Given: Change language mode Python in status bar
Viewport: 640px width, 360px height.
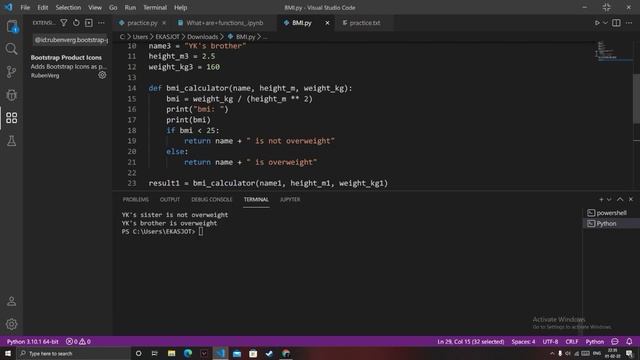Looking at the screenshot, I should coord(595,341).
